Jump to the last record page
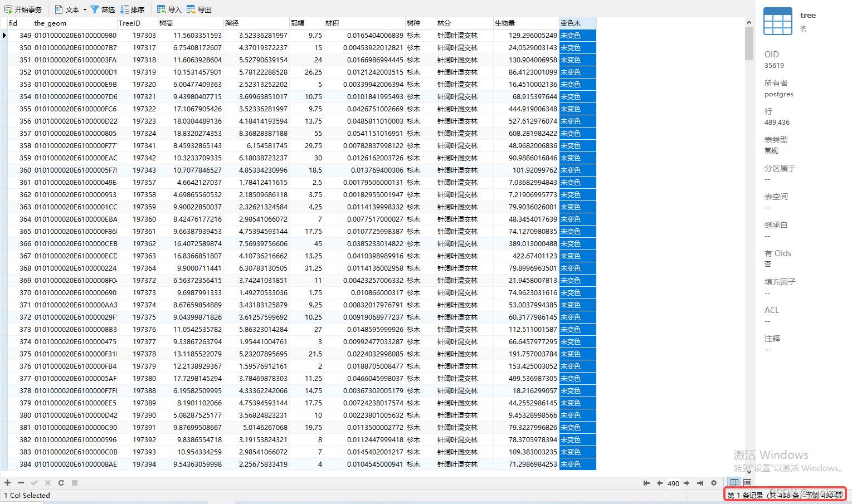 [x=700, y=483]
